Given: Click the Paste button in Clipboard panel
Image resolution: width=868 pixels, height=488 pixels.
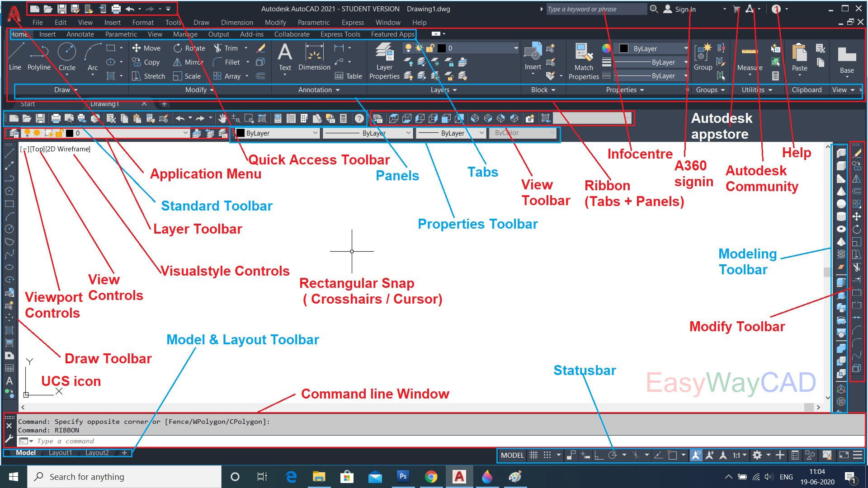Looking at the screenshot, I should 799,59.
